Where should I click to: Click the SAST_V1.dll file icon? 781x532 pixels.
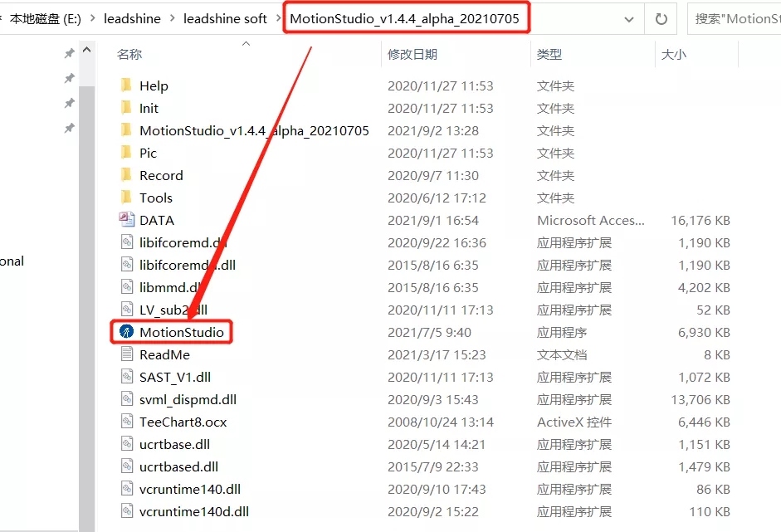[x=127, y=377]
